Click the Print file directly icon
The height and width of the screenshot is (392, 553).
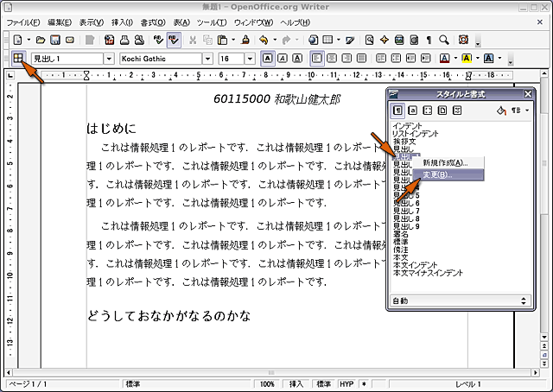pos(124,40)
